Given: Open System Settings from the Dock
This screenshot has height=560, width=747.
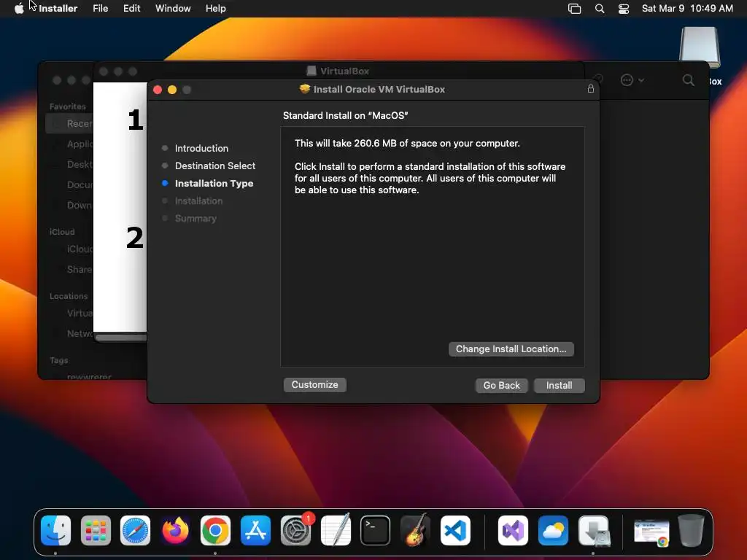Looking at the screenshot, I should (x=295, y=531).
